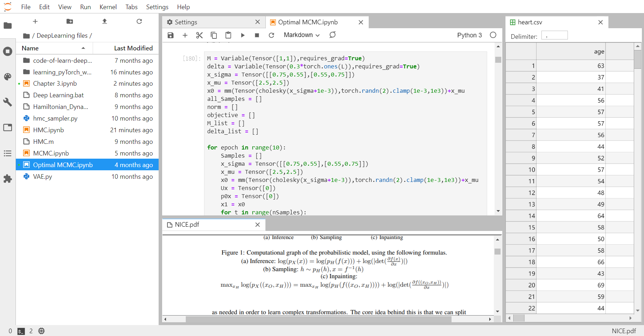Refresh the file browser listing
Screen dimensions: 644x336
click(139, 21)
